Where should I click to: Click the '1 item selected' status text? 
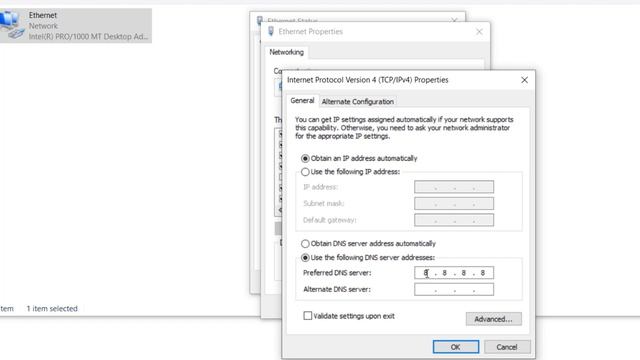click(x=52, y=309)
